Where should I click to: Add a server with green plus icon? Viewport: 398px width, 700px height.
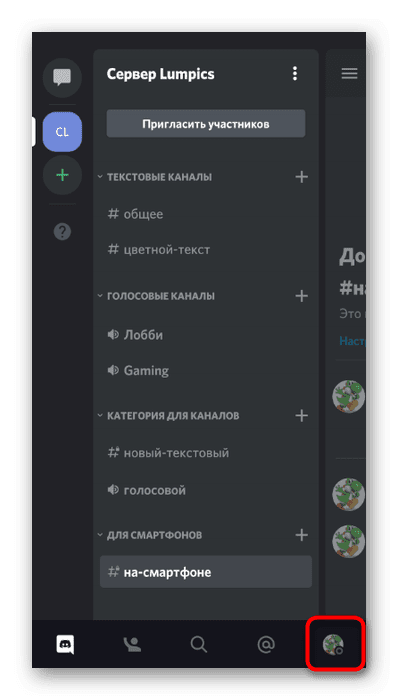[62, 175]
